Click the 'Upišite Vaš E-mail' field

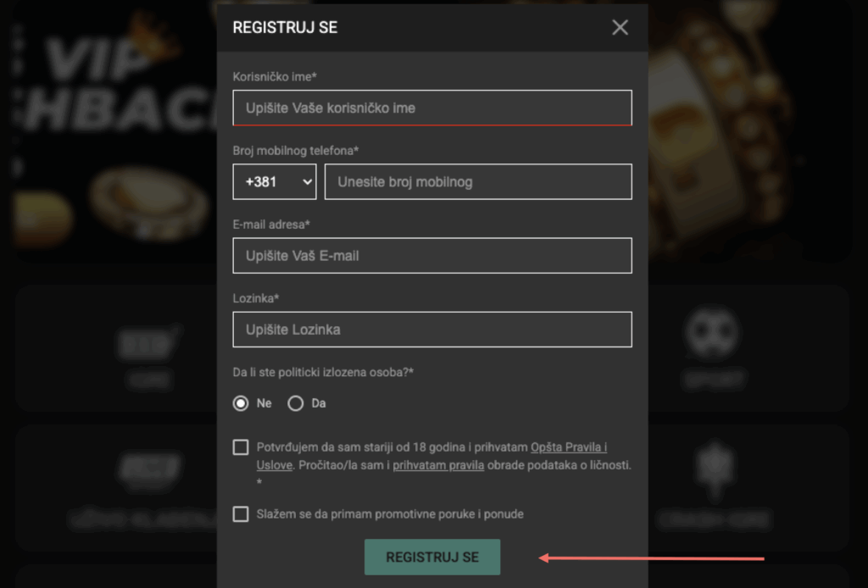(x=432, y=256)
